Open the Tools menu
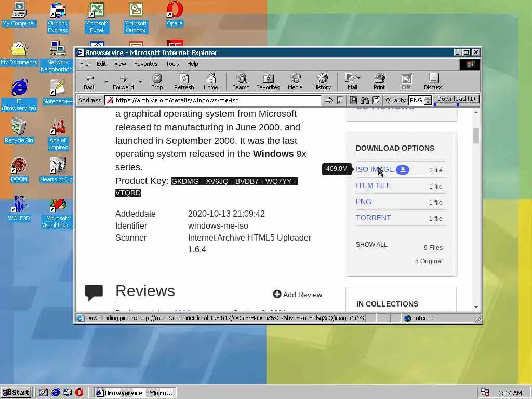 click(x=172, y=64)
